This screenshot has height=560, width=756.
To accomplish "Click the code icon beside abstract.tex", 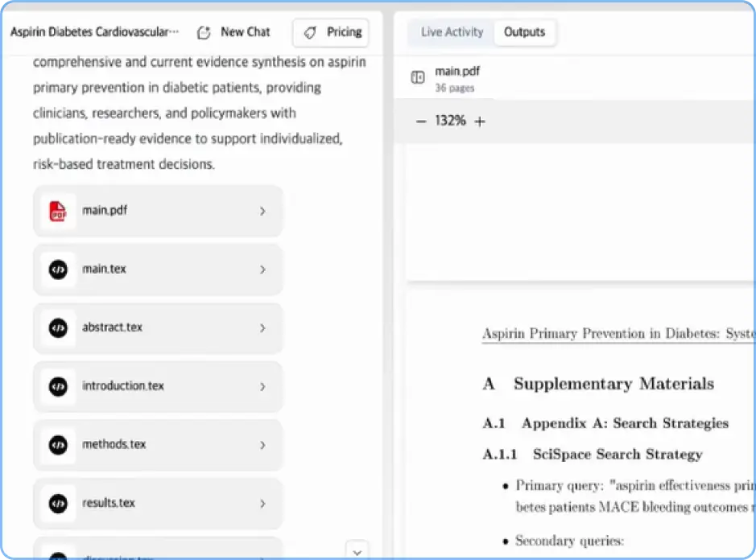I will pos(58,328).
